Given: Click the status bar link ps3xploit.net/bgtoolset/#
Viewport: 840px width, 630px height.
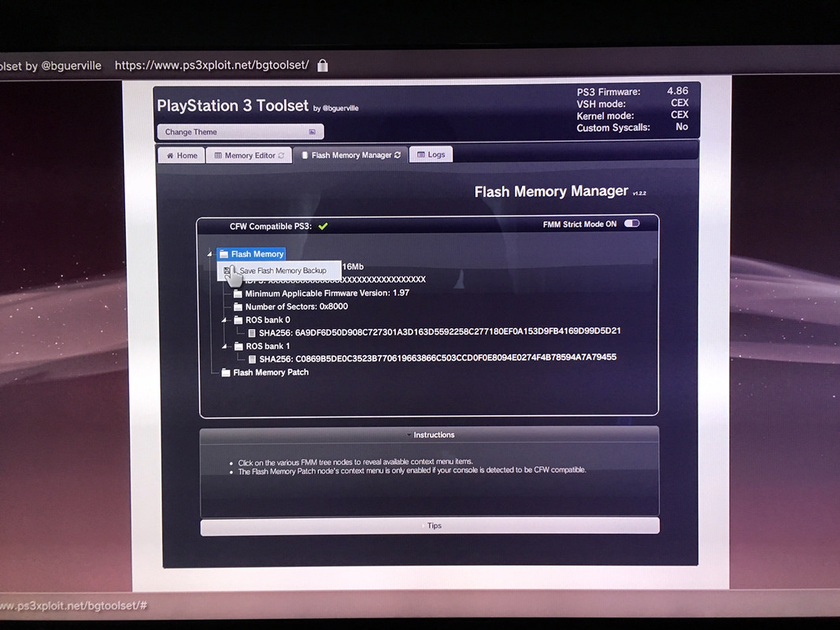Looking at the screenshot, I should click(x=73, y=606).
